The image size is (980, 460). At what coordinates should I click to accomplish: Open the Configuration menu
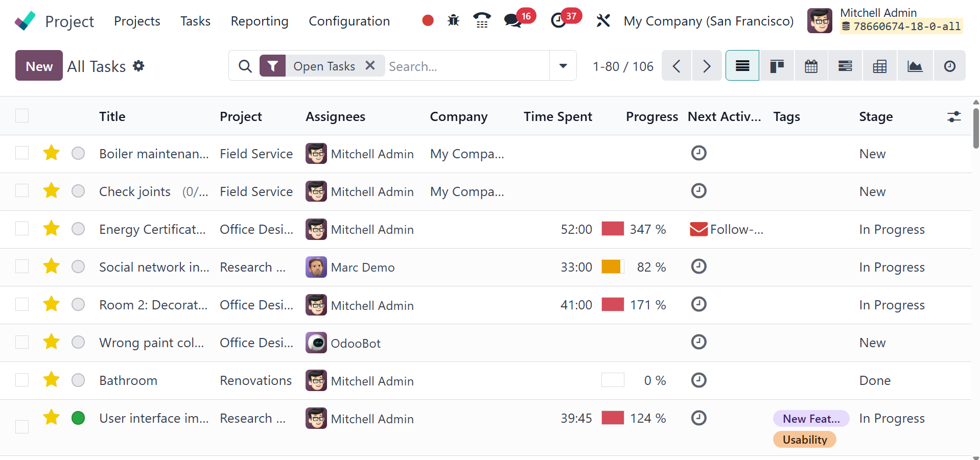tap(349, 21)
